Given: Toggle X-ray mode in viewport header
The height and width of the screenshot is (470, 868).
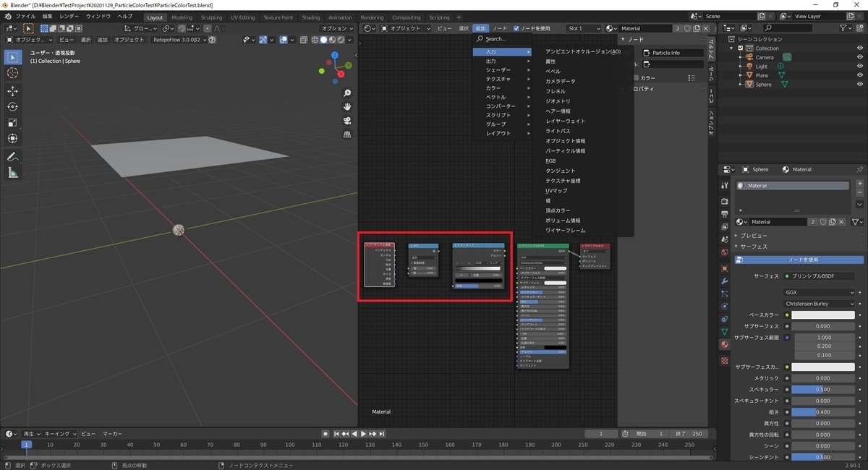Looking at the screenshot, I should [304, 40].
